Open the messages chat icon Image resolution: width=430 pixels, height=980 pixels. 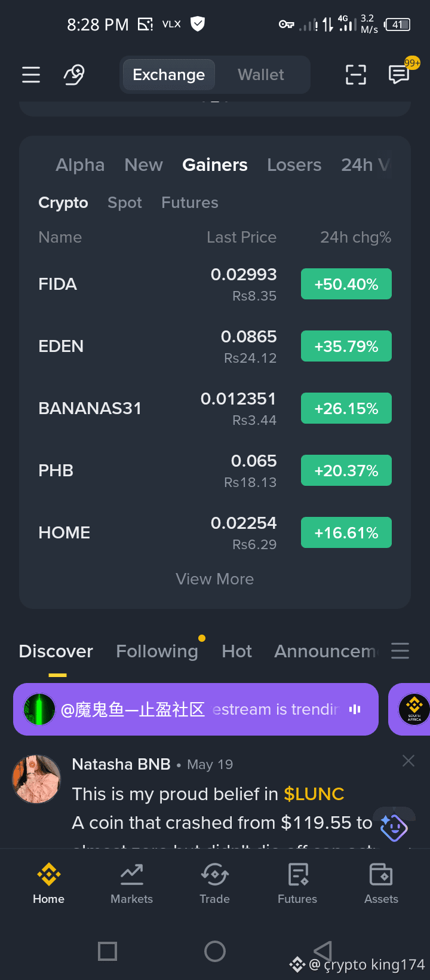[399, 75]
